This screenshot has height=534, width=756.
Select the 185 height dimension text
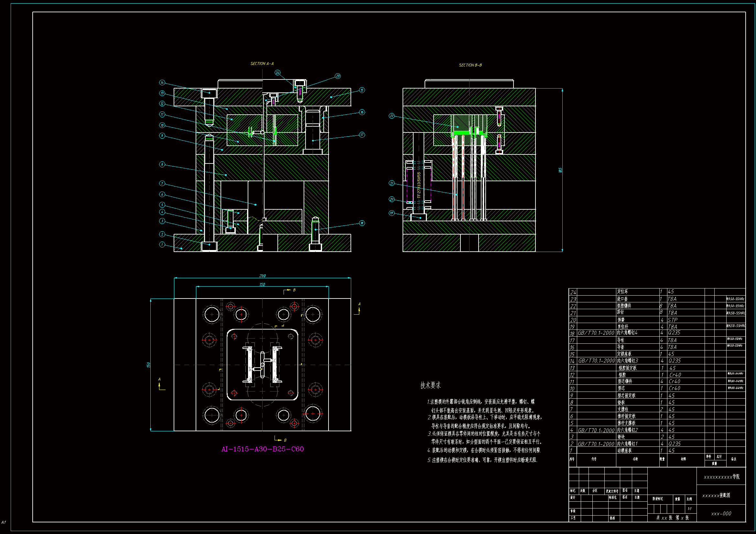point(560,170)
